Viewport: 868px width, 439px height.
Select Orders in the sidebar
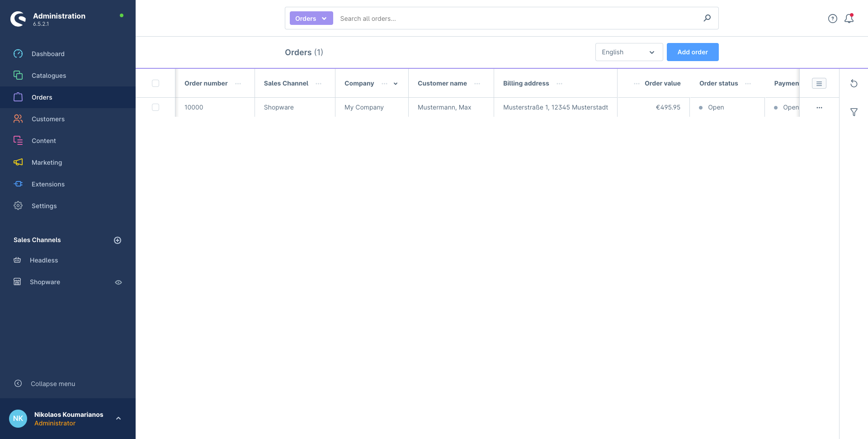(68, 97)
